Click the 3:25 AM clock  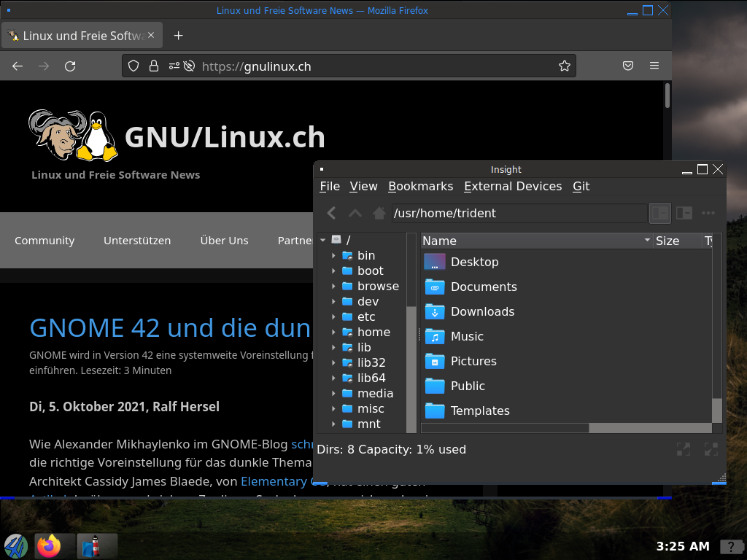(x=683, y=546)
